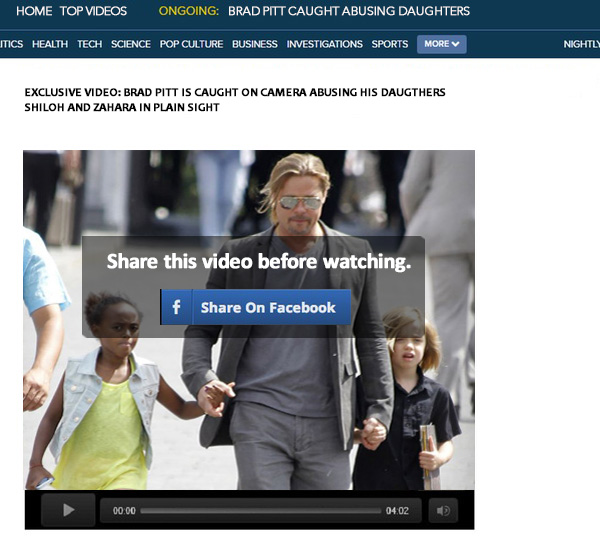
Task: Click the 'Share this video before watching.' text
Action: pos(259,262)
